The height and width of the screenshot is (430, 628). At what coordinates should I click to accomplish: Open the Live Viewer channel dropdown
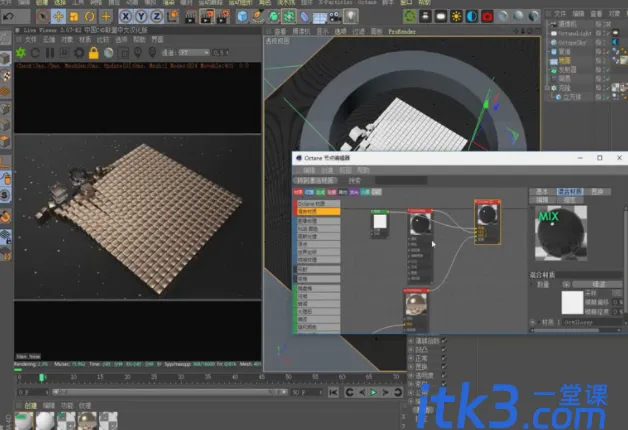tap(195, 52)
